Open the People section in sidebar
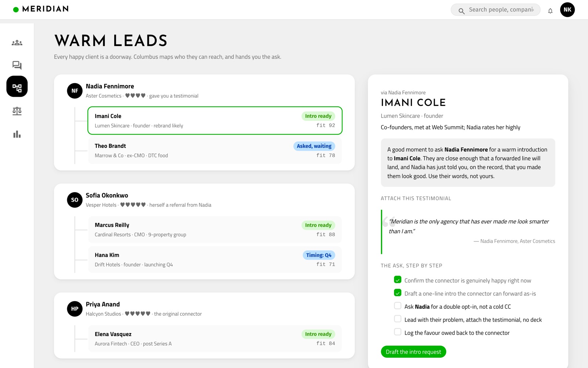Screen dimensions: 588x368 17,43
